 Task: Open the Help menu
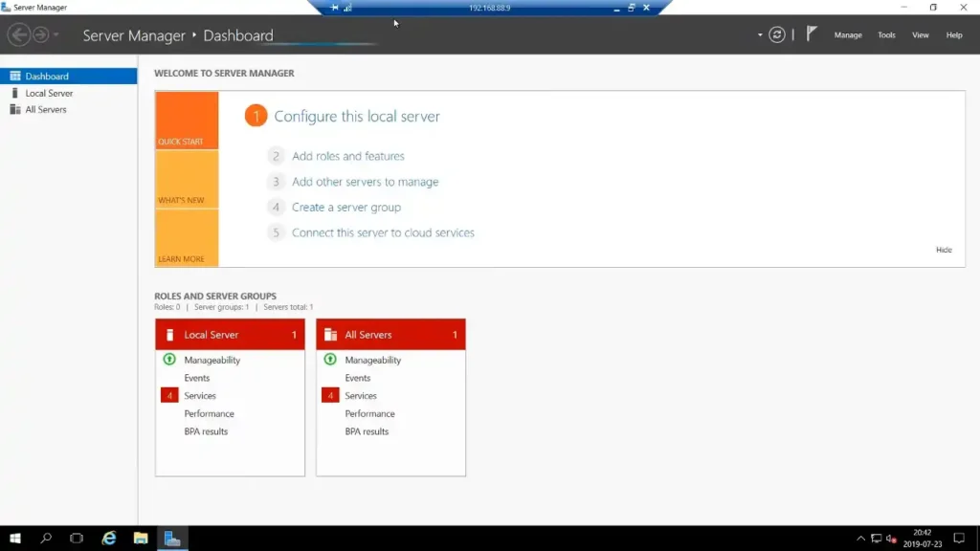[x=954, y=35]
